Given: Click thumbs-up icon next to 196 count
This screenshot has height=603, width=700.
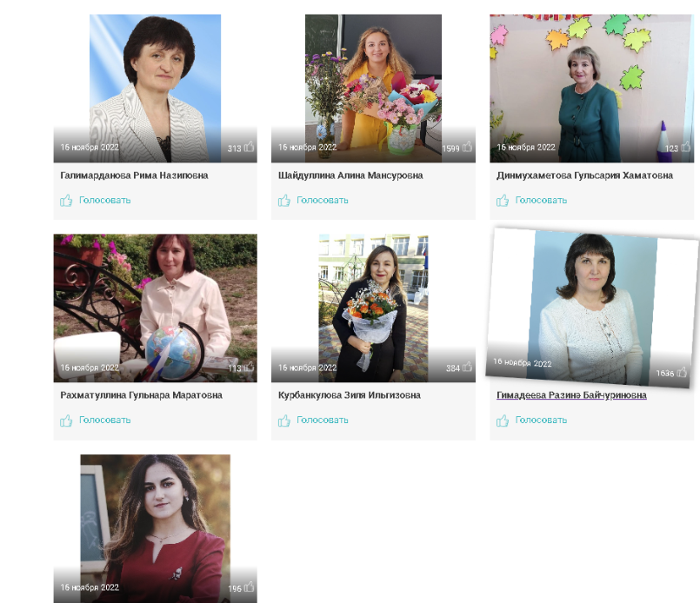Looking at the screenshot, I should 249,587.
